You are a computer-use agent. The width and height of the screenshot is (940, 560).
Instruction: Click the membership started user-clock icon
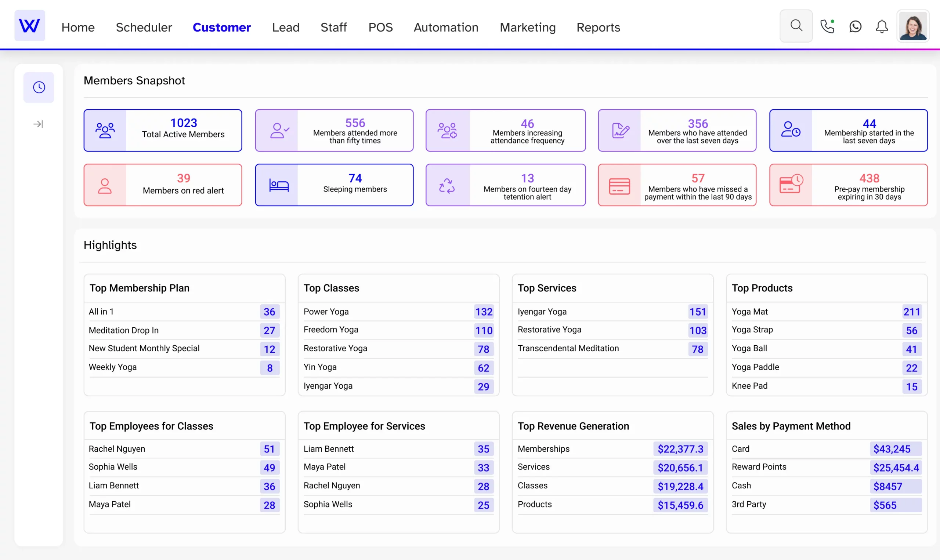[x=791, y=129]
